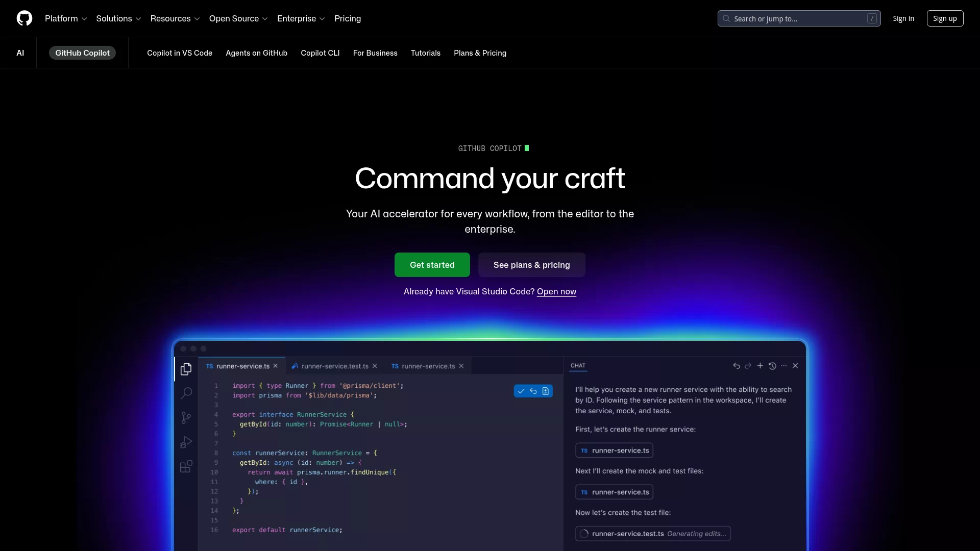980x551 pixels.
Task: Click the slash shortcut badge in search
Action: [x=872, y=18]
